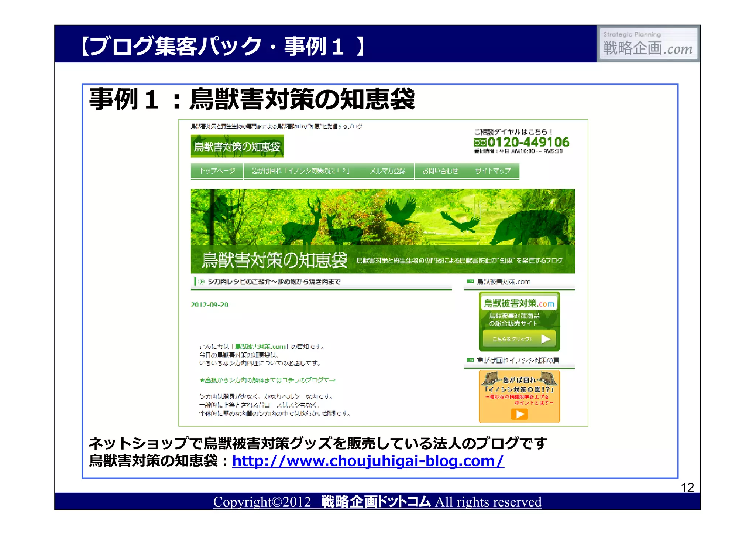Click the 鳥獣被害対策.com sidebar heading
Image resolution: width=756 pixels, height=535 pixels.
tap(504, 282)
